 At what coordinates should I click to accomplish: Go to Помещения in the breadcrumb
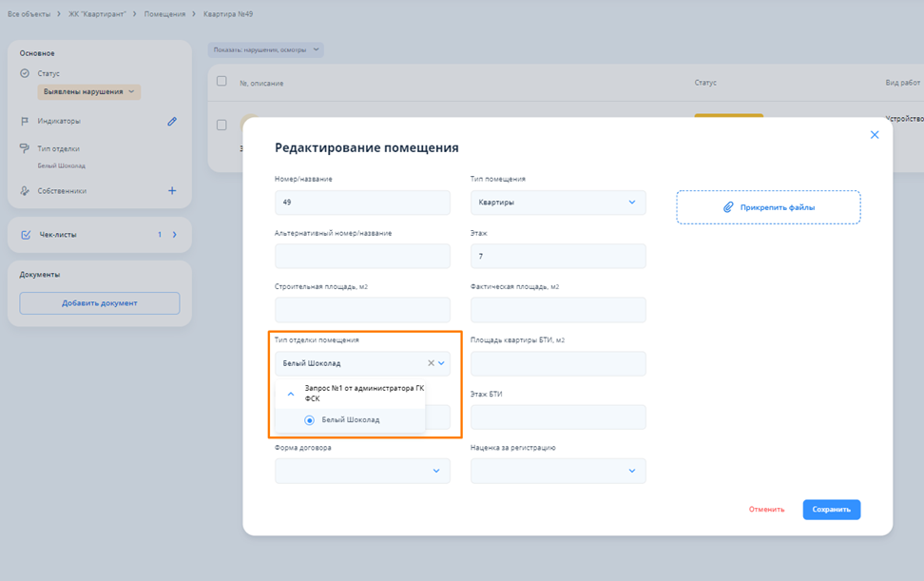tap(164, 14)
